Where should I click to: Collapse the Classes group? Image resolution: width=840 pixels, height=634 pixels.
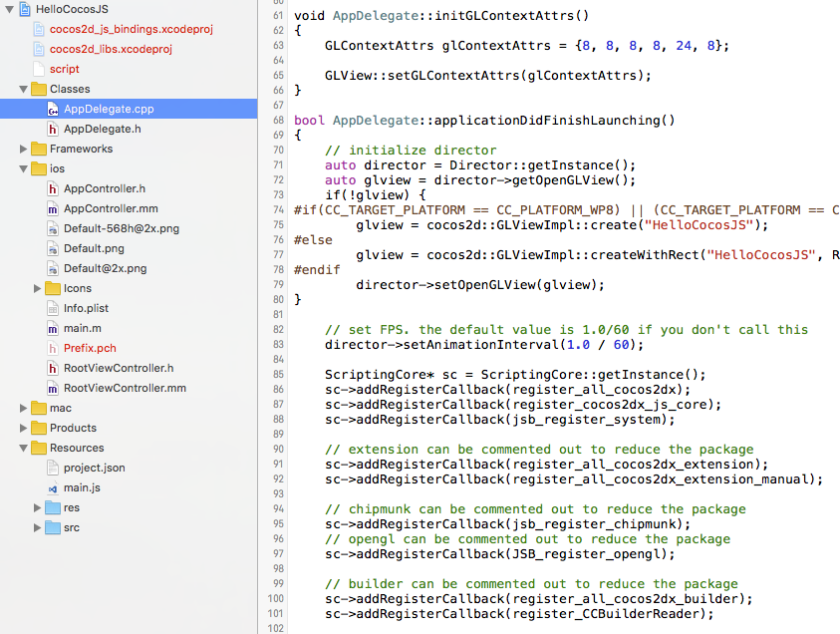pos(24,89)
